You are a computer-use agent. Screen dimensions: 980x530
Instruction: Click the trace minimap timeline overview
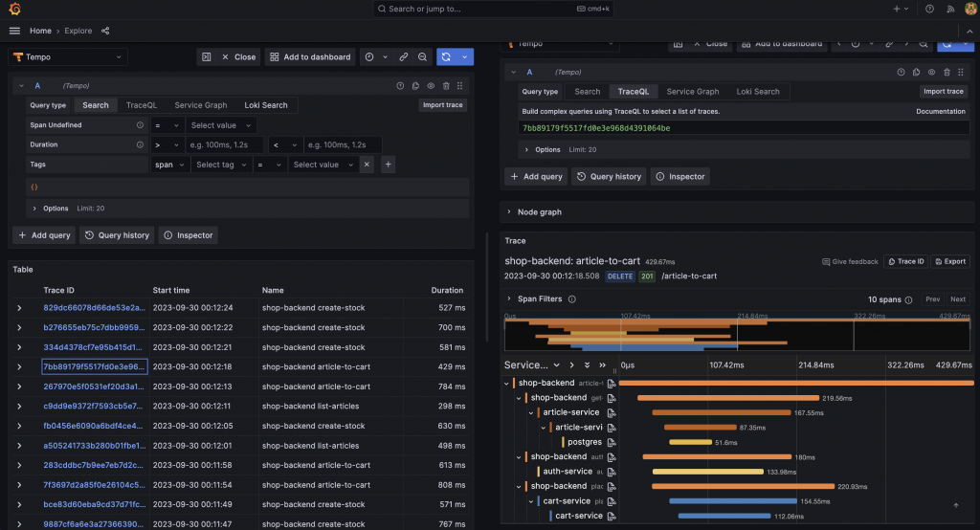737,334
